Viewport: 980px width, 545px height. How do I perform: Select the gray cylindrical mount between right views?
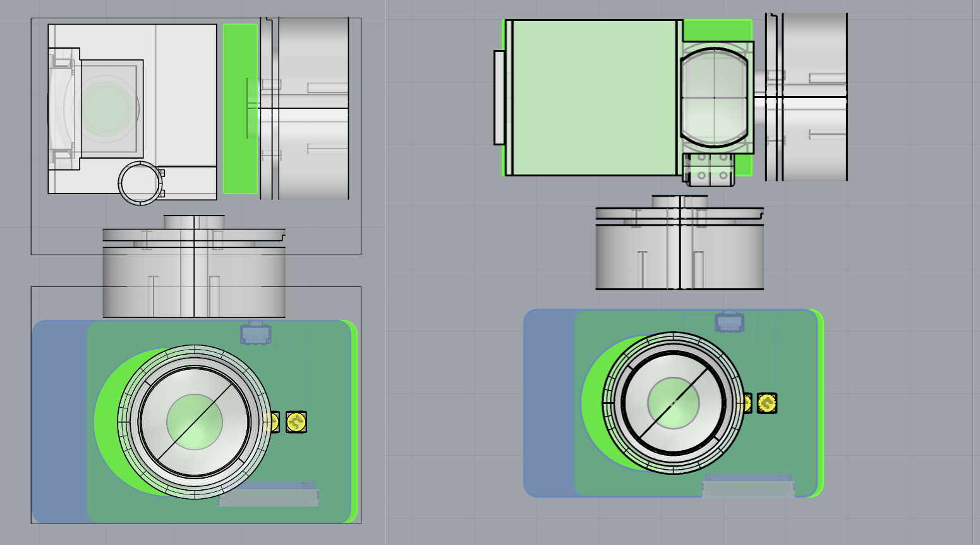680,242
